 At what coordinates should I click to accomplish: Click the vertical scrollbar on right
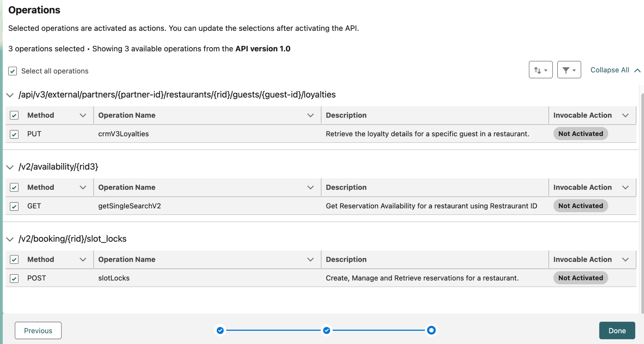tap(642, 201)
